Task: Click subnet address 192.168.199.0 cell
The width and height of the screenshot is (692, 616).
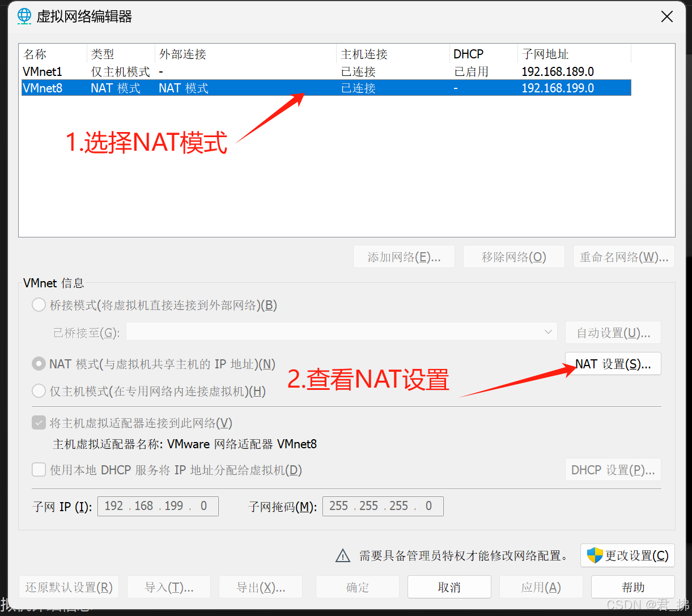Action: [x=558, y=88]
